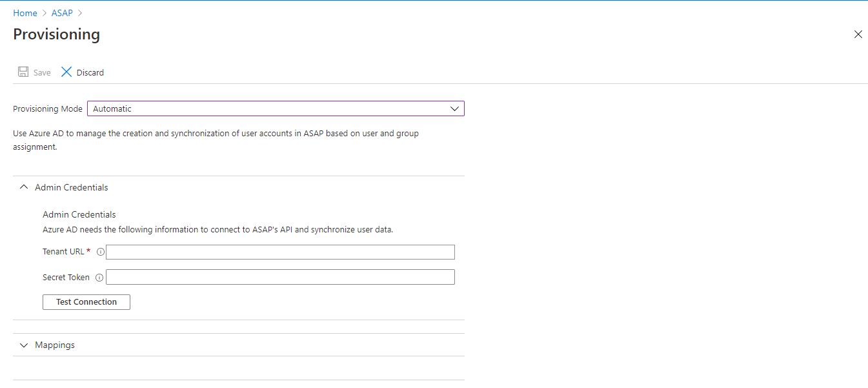Click the Tenant URL field label

63,252
